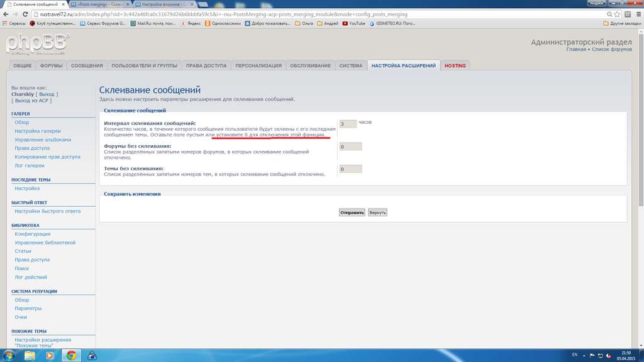Screen dimensions: 644x362
Task: Open the YouTube bookmark
Action: 353,23
